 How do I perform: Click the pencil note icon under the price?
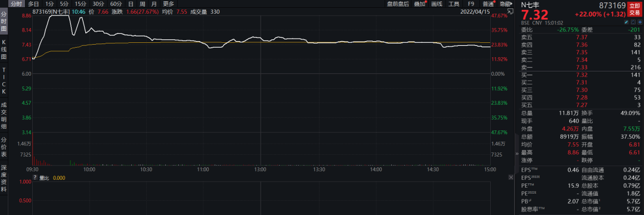pyautogui.click(x=626, y=22)
